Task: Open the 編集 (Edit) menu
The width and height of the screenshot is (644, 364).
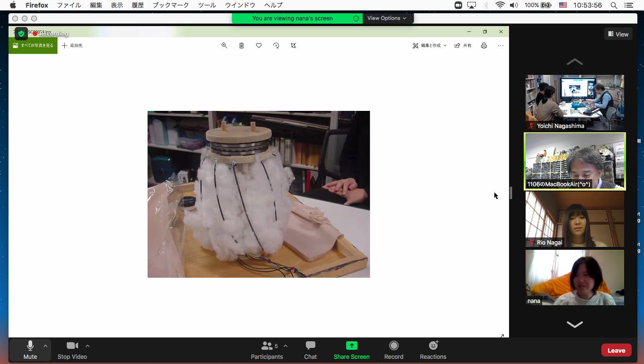Action: tap(96, 5)
